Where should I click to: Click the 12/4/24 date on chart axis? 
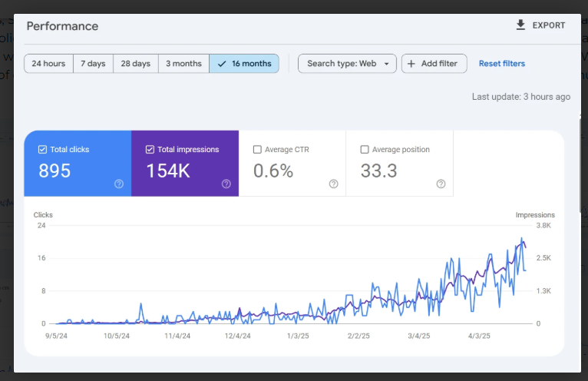coord(238,336)
